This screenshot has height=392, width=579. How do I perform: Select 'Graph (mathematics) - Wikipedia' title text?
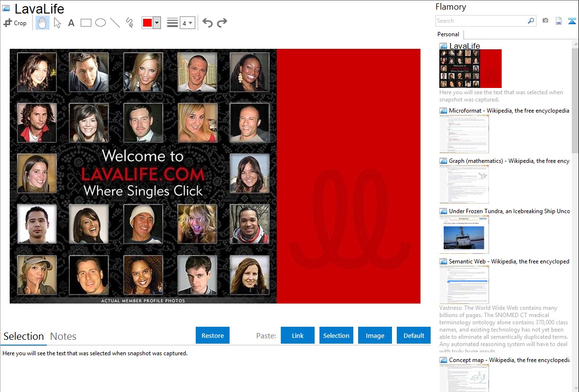pyautogui.click(x=509, y=161)
